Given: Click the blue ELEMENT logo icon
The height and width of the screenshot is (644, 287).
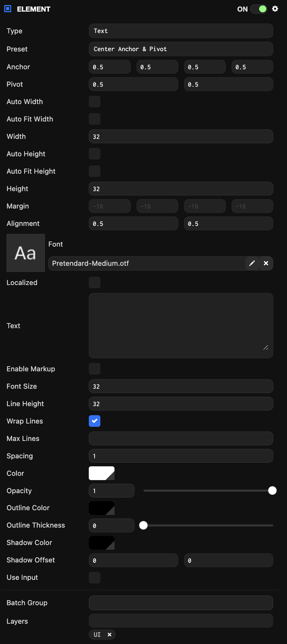Looking at the screenshot, I should (8, 9).
